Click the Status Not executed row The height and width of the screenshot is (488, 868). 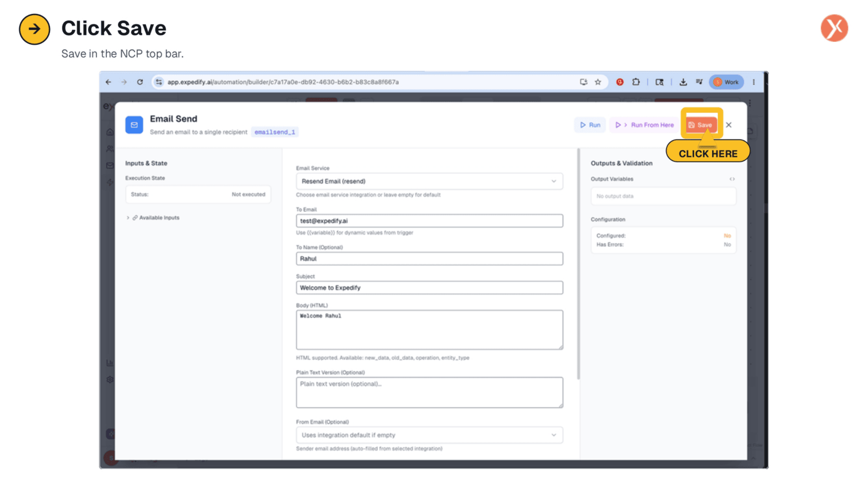(198, 194)
